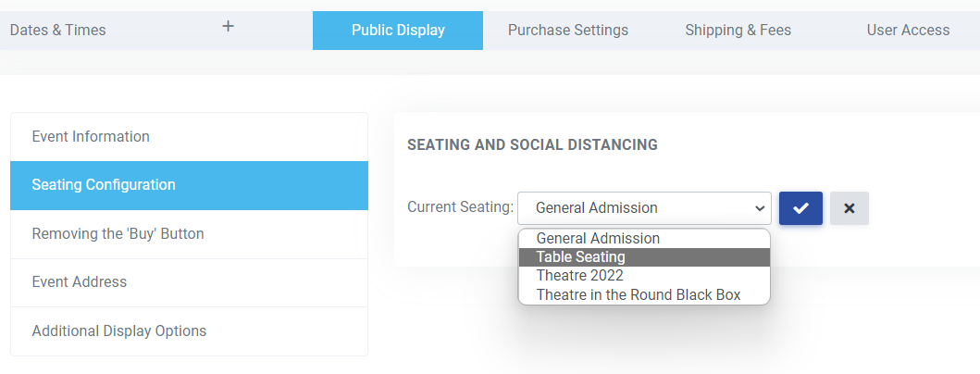Open the Current Seating dropdown
Screen dimensions: 980x374
(644, 208)
